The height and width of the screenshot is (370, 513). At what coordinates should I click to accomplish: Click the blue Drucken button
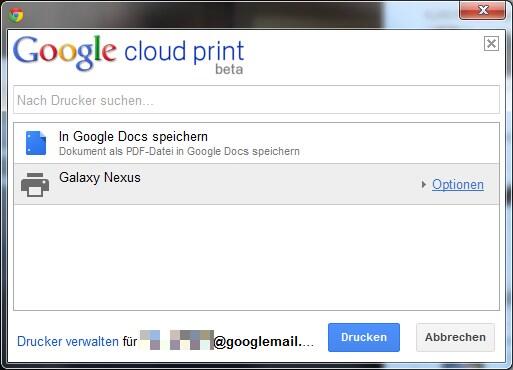coord(364,337)
